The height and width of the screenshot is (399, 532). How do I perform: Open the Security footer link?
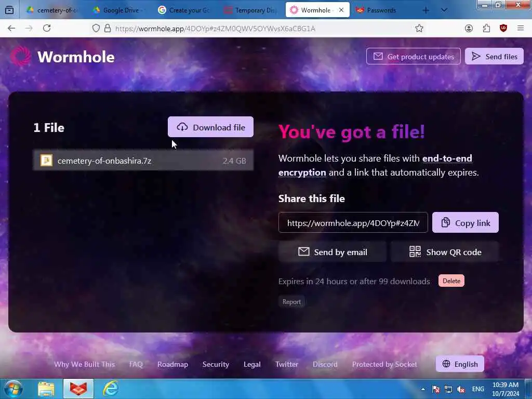[216, 364]
